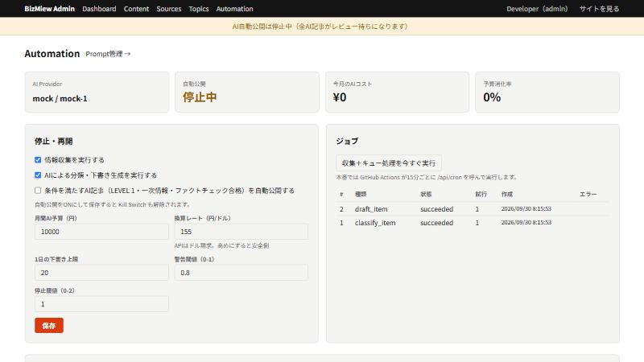Select the draft_item job cell

point(371,209)
